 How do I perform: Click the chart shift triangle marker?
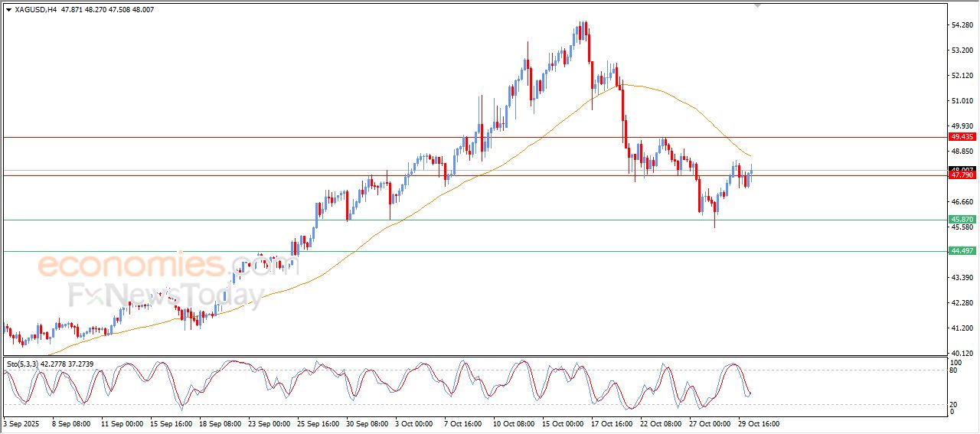click(758, 5)
